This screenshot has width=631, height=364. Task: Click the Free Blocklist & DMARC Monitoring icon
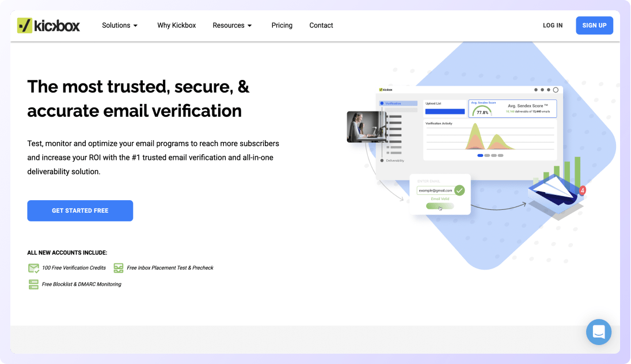pos(33,284)
